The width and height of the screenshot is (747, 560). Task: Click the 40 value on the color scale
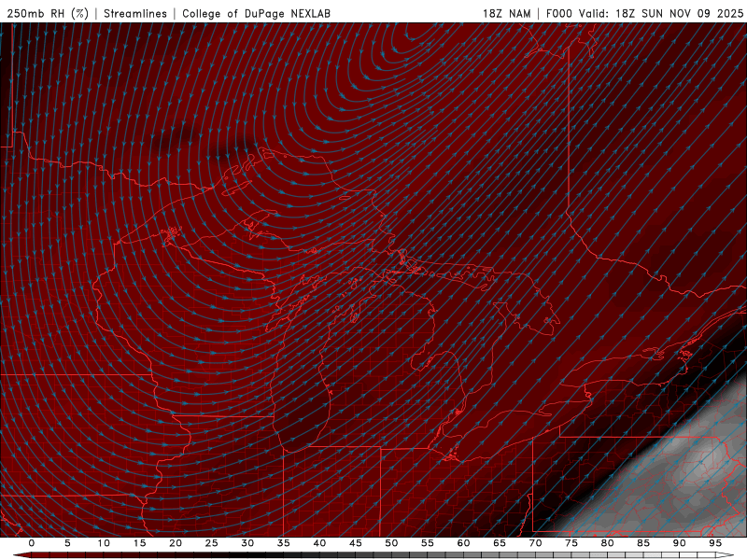coord(319,543)
